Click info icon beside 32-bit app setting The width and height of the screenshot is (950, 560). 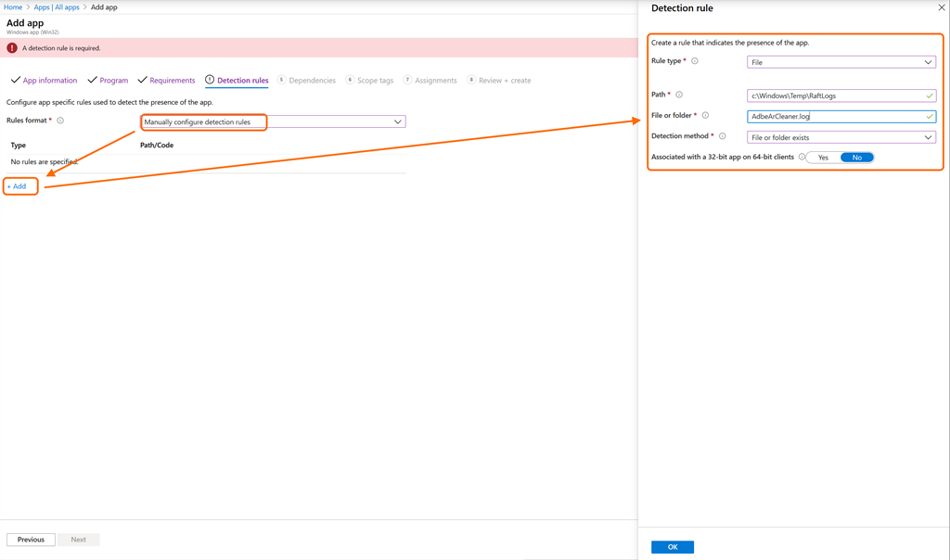click(x=802, y=158)
